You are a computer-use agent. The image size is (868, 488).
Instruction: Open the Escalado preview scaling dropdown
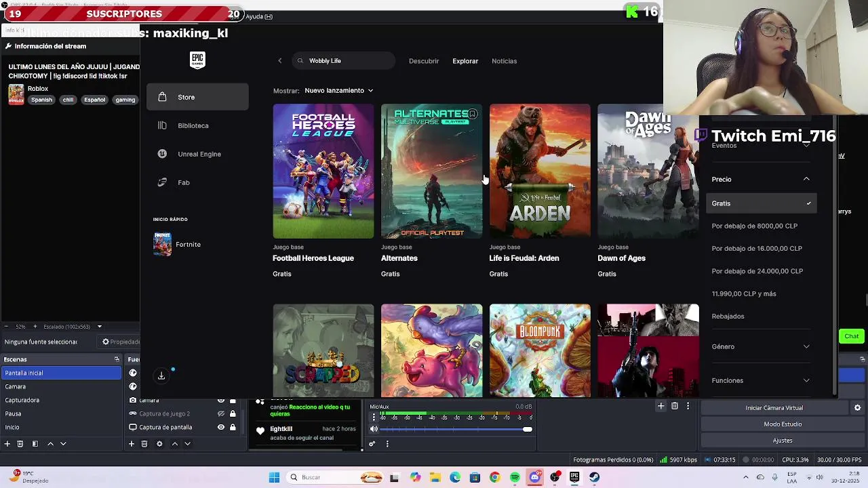73,327
